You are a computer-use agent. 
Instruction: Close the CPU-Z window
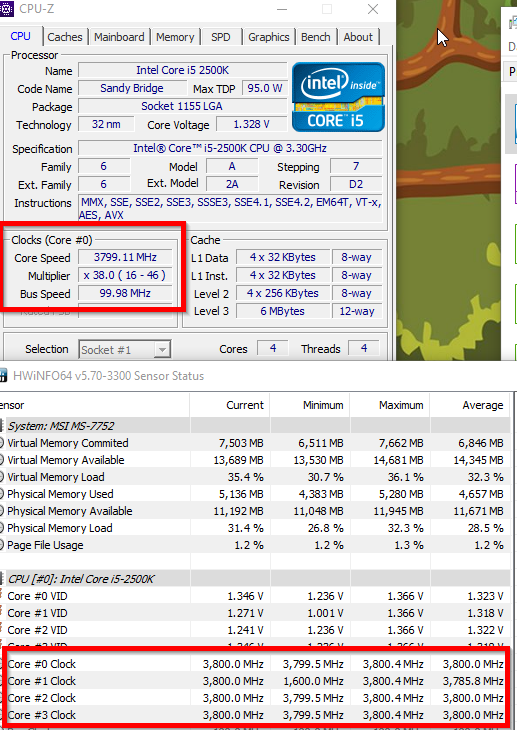pos(373,9)
